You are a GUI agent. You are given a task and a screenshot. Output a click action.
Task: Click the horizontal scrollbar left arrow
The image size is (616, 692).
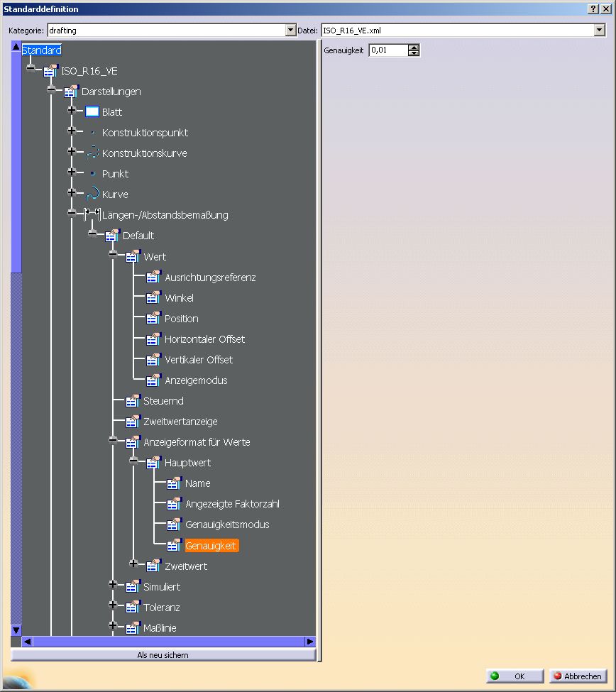tap(28, 641)
